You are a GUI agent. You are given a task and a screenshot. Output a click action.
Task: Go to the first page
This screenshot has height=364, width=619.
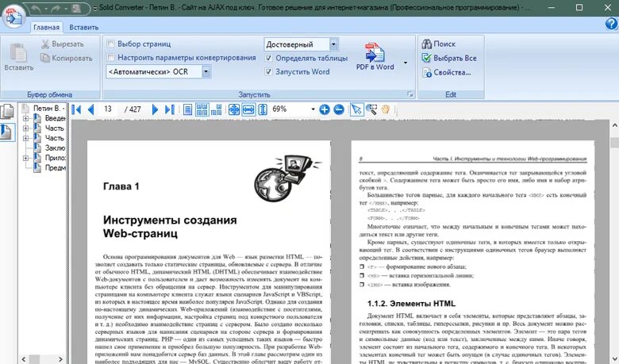point(76,109)
